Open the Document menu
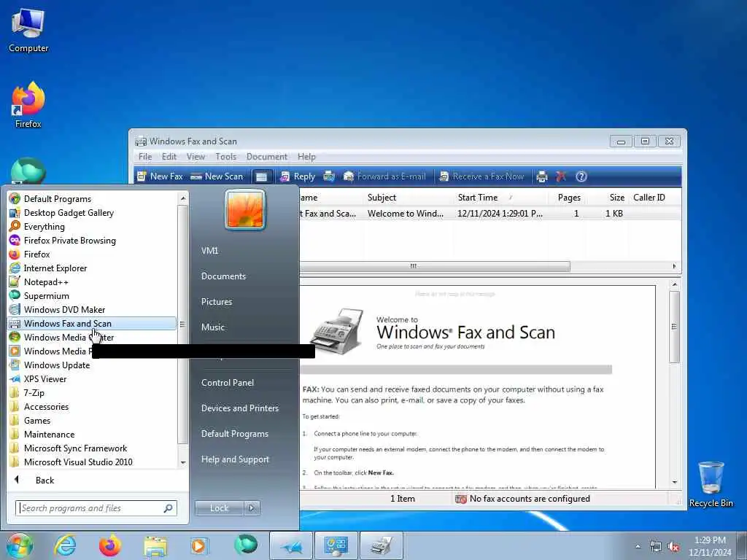Viewport: 747px width, 560px height. coord(267,157)
